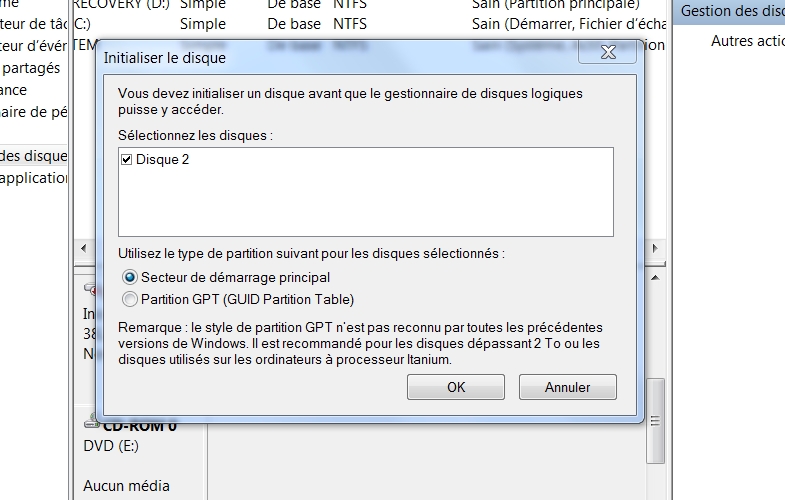This screenshot has height=500, width=785.
Task: Click right arrow of horizontal scrollbar
Action: 655,248
